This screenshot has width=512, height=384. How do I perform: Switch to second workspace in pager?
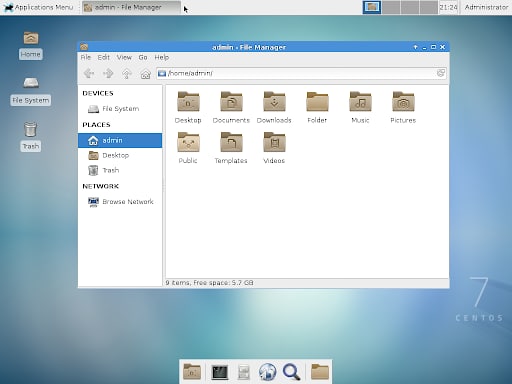pos(391,7)
